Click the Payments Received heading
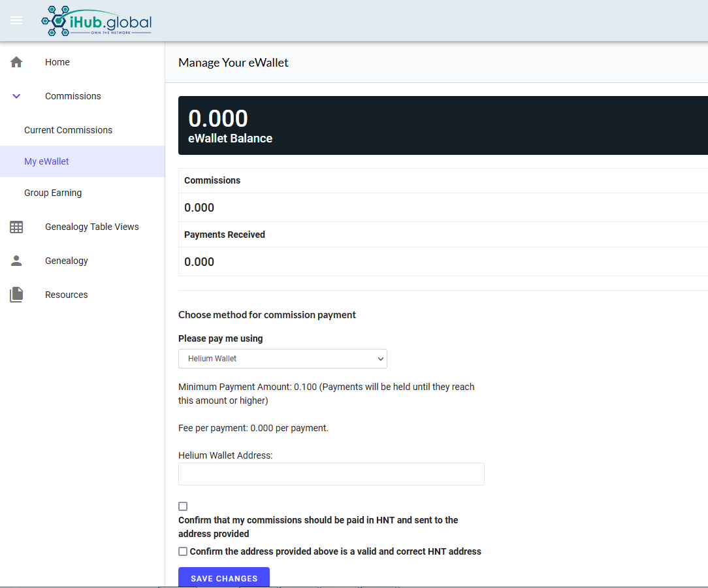Screen dimensions: 708x588 point(225,235)
